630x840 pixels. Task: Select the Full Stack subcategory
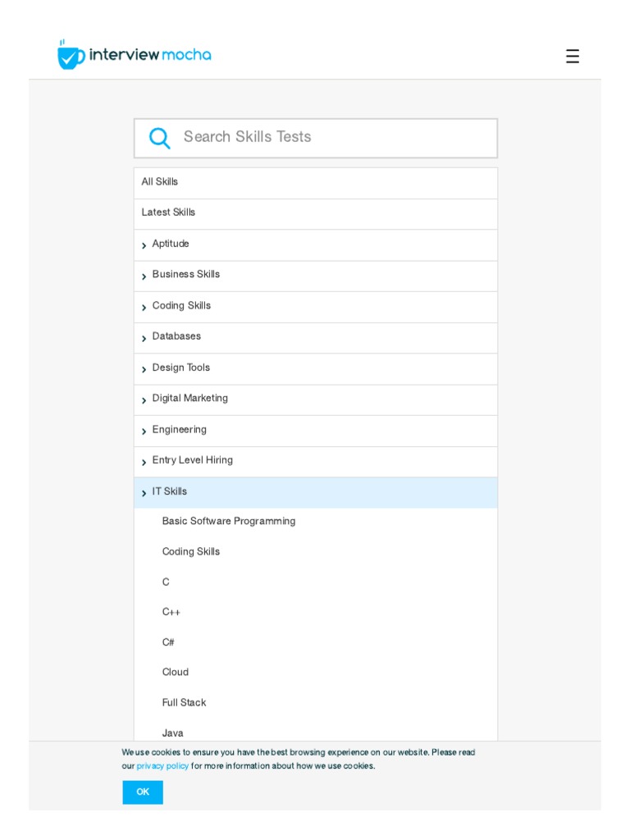click(x=184, y=702)
